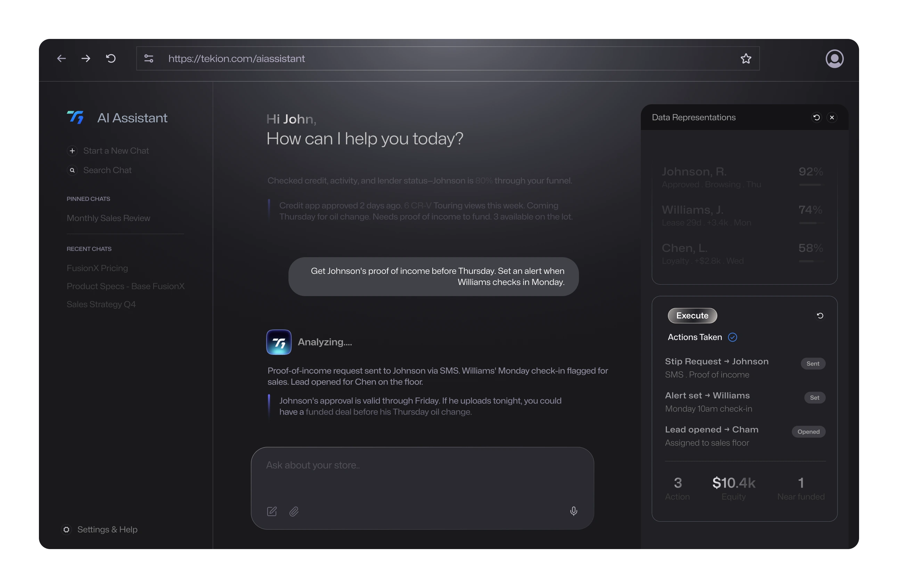
Task: Click the refresh icon next to Execute
Action: (x=819, y=316)
